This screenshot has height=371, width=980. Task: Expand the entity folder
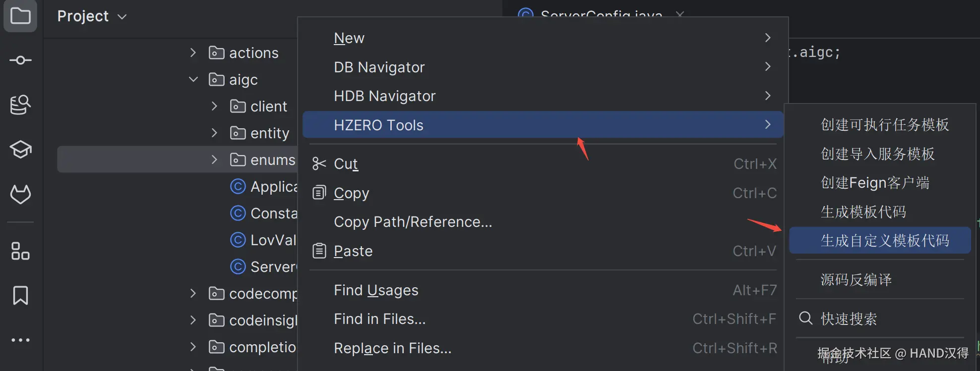click(214, 133)
